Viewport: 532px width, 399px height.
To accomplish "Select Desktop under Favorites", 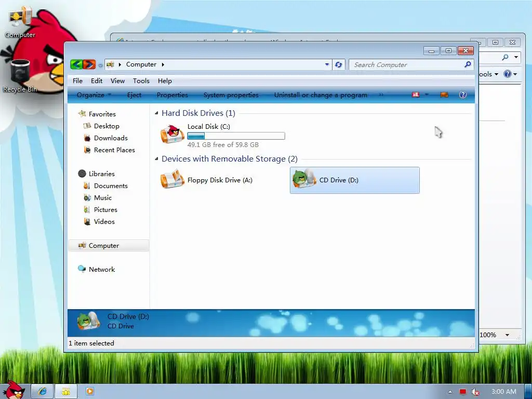I will (x=107, y=126).
